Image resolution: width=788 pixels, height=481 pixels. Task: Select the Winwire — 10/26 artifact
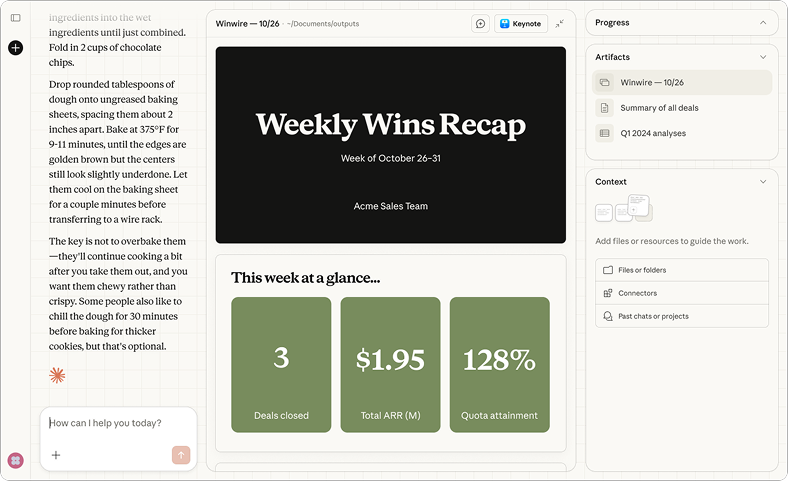coord(682,82)
